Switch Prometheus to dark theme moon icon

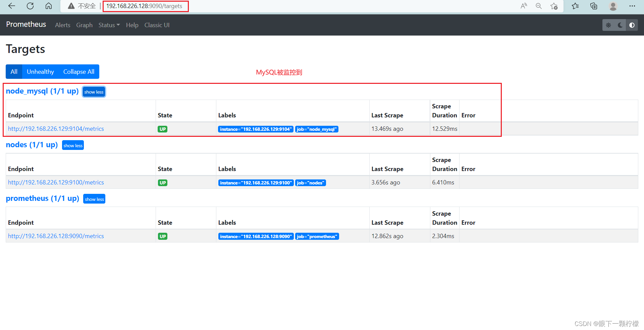[x=620, y=25]
